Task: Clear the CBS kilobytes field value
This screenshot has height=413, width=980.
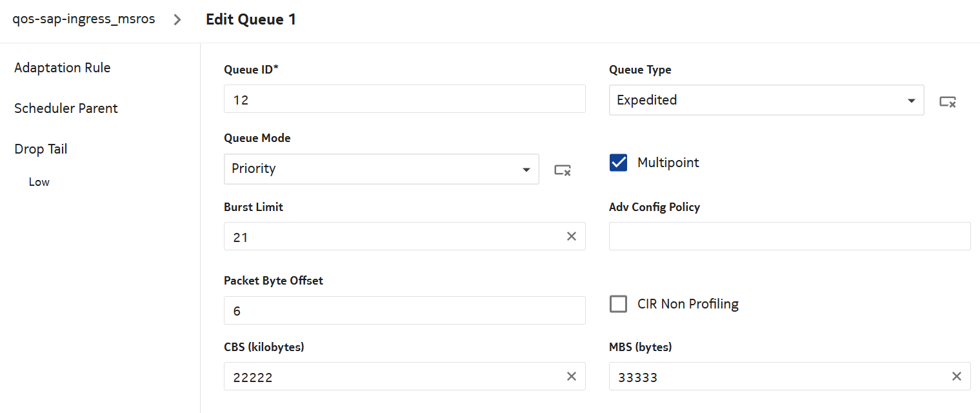Action: (571, 377)
